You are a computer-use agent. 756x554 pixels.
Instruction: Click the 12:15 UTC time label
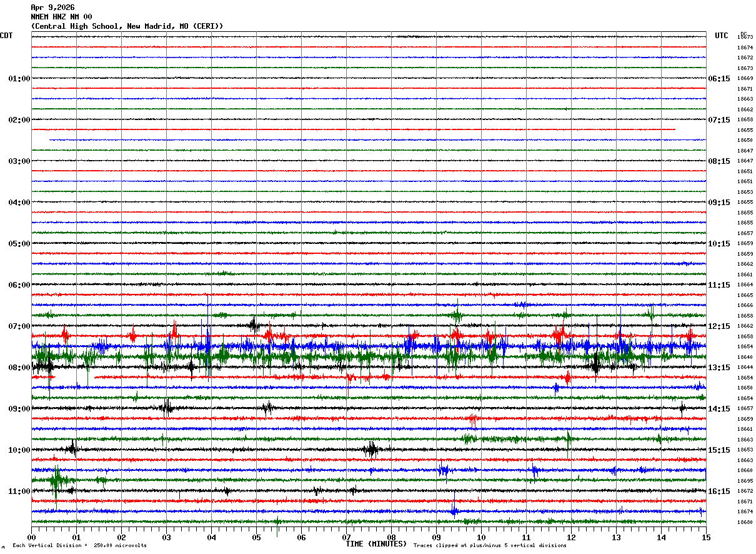719,326
